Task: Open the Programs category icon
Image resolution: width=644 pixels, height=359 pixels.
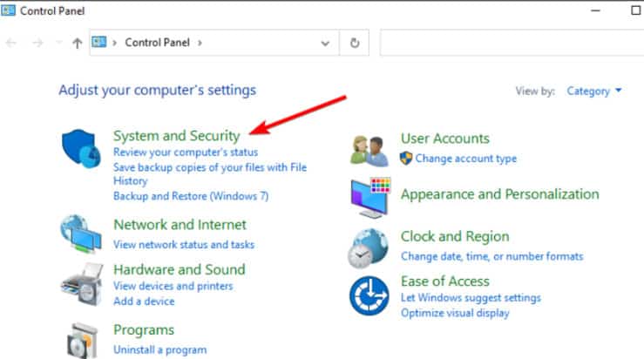Action: pos(82,338)
